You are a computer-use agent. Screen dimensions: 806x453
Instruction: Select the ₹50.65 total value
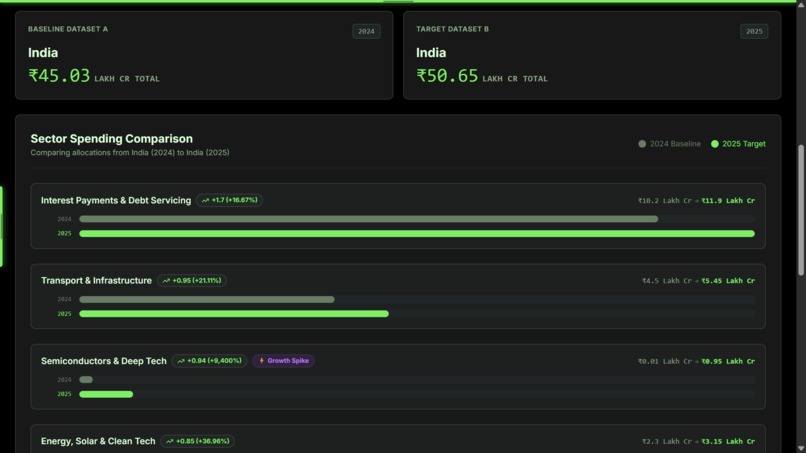(447, 76)
